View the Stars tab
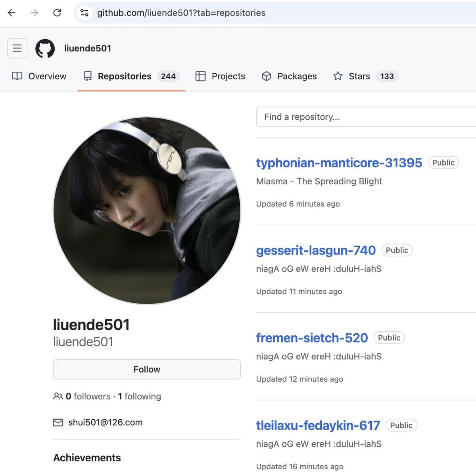 (365, 76)
